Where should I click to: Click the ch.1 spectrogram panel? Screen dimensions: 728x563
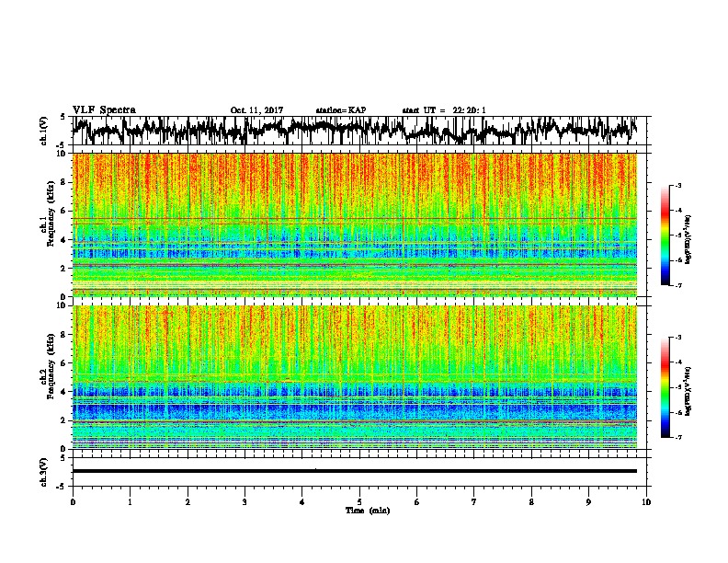coord(355,224)
